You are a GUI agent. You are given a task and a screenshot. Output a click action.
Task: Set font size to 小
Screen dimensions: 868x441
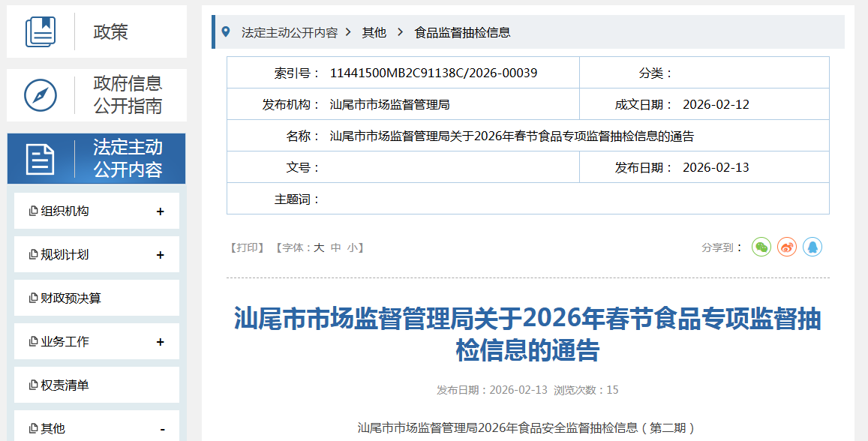(x=352, y=248)
